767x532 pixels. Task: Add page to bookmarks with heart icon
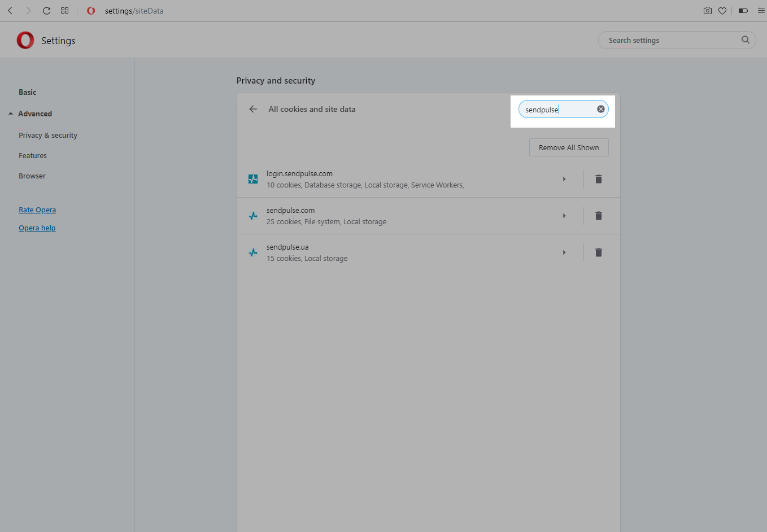722,11
